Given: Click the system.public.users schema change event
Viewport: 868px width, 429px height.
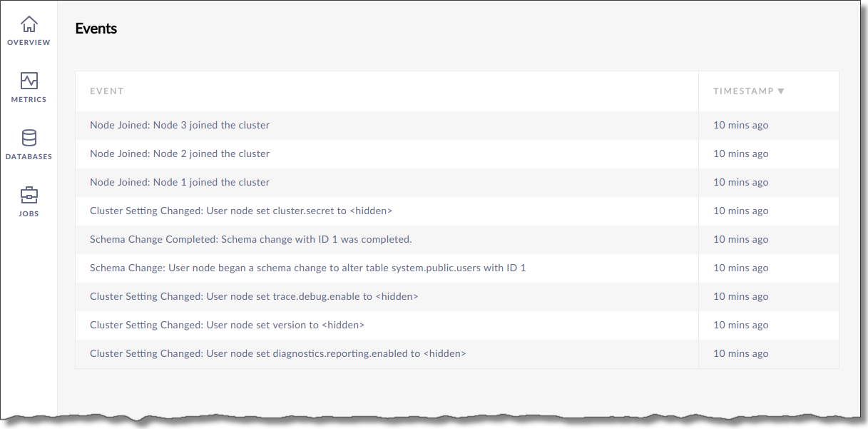Looking at the screenshot, I should point(307,268).
